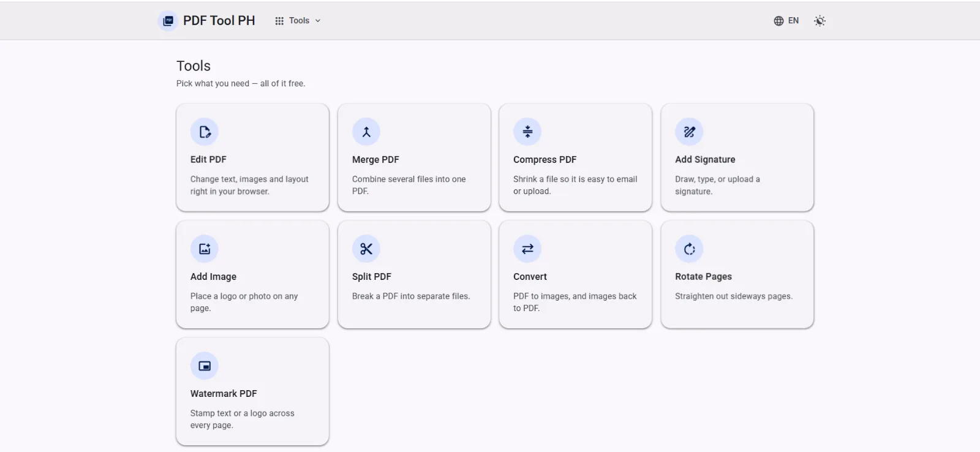Click the Split PDF scissors icon
Screen dimensions: 980x452
click(366, 249)
